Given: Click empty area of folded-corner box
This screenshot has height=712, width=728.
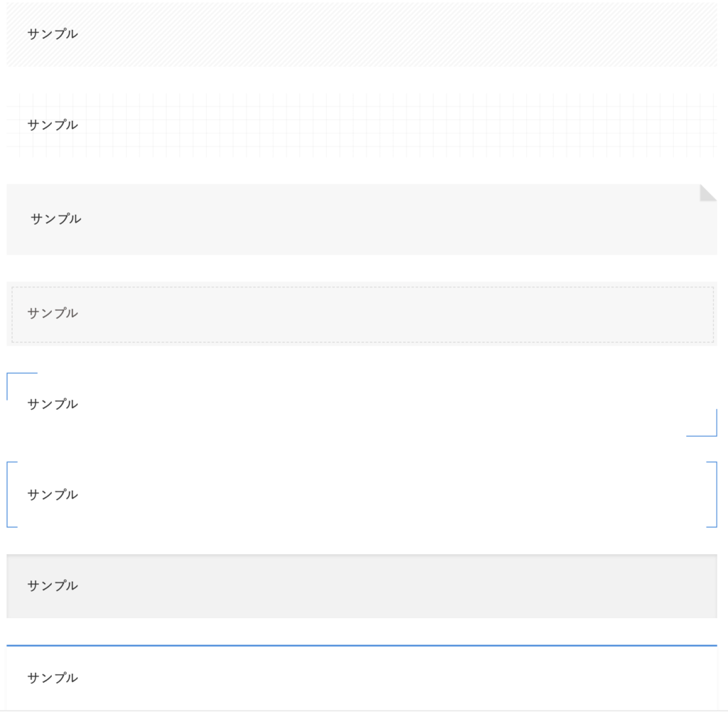Looking at the screenshot, I should [395, 219].
